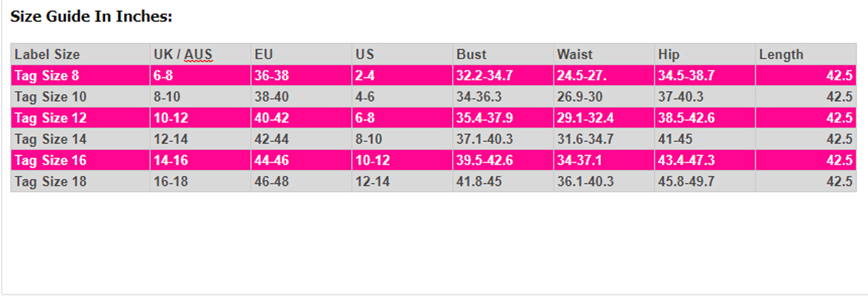
Task: Select waist value 31.6-34.7 cell
Action: tap(604, 139)
